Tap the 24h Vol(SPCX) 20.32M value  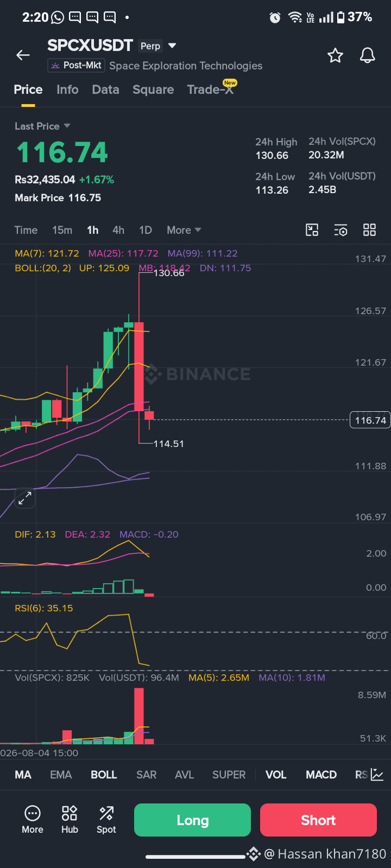(326, 155)
